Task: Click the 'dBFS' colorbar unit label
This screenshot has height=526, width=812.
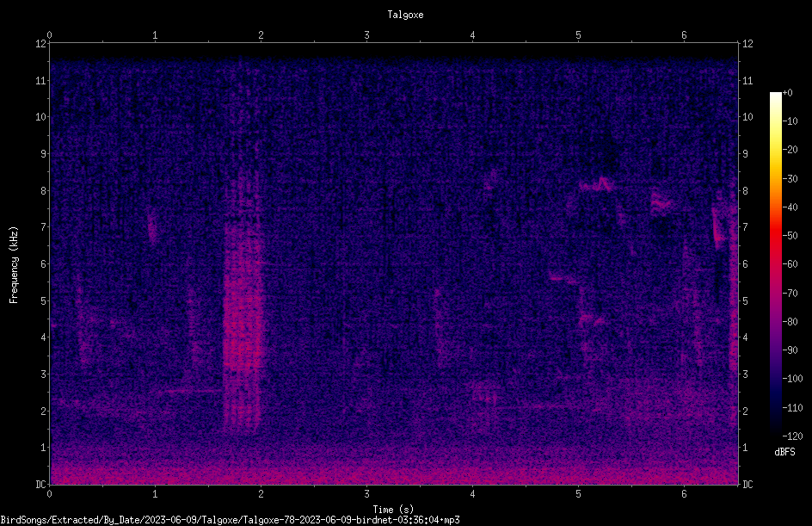Action: 784,452
